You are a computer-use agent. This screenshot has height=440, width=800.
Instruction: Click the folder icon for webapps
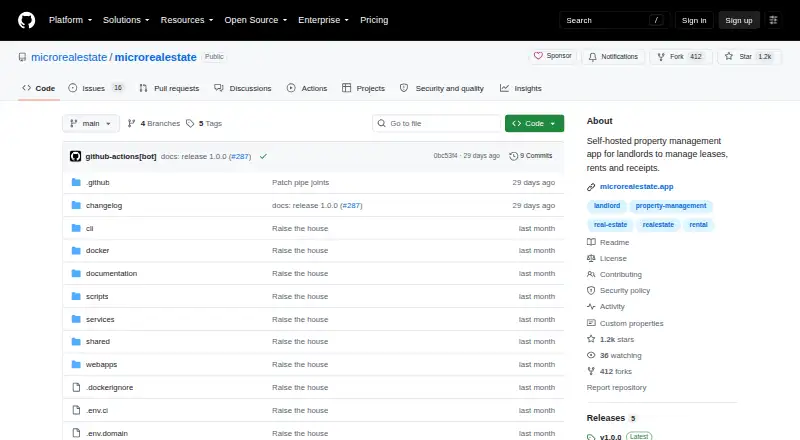tap(77, 364)
